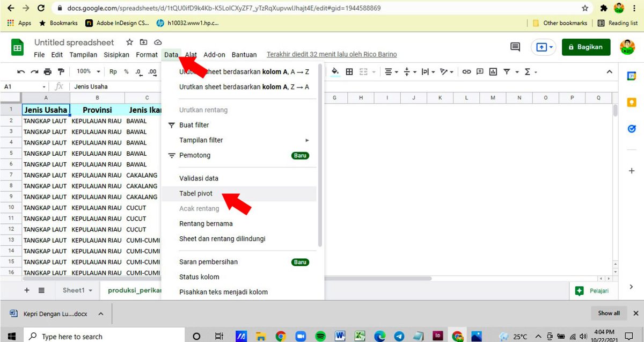The image size is (644, 342).
Task: Collapse the toolbar with the up chevron
Action: coord(609,71)
